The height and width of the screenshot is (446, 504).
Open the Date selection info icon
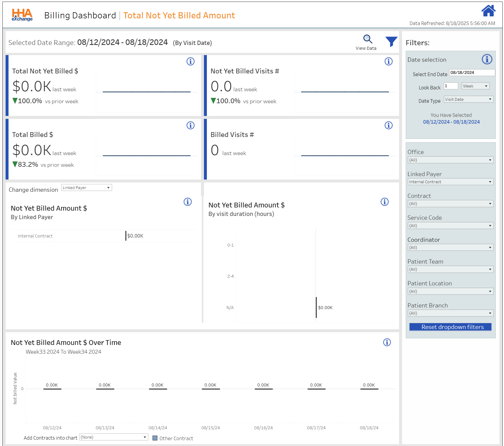pyautogui.click(x=487, y=60)
